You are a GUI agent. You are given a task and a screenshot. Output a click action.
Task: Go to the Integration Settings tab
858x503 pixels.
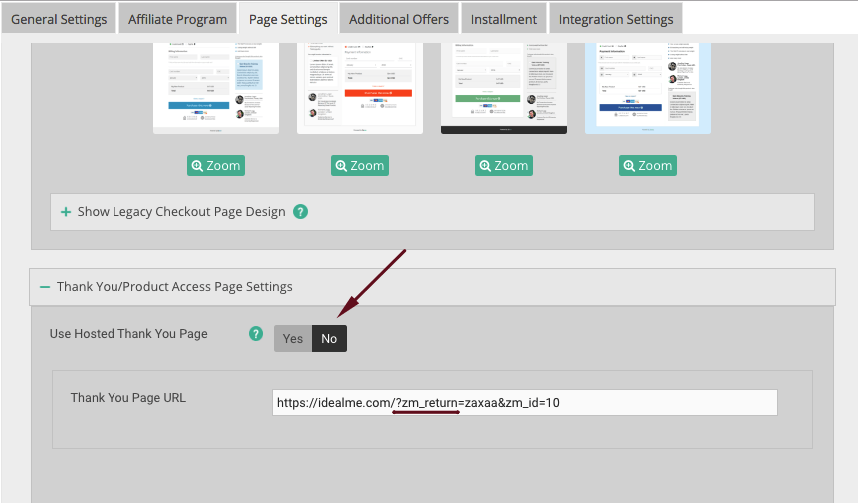pyautogui.click(x=615, y=19)
